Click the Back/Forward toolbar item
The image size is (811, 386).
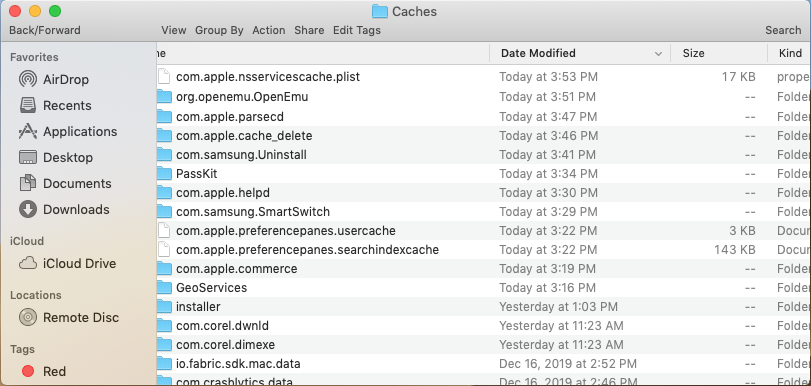(45, 30)
